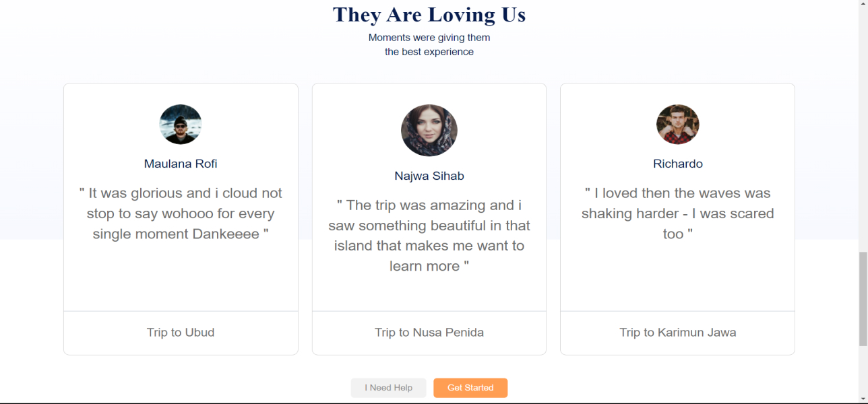Click Maulana Rofi's profile photo
Image resolution: width=868 pixels, height=404 pixels.
[181, 125]
